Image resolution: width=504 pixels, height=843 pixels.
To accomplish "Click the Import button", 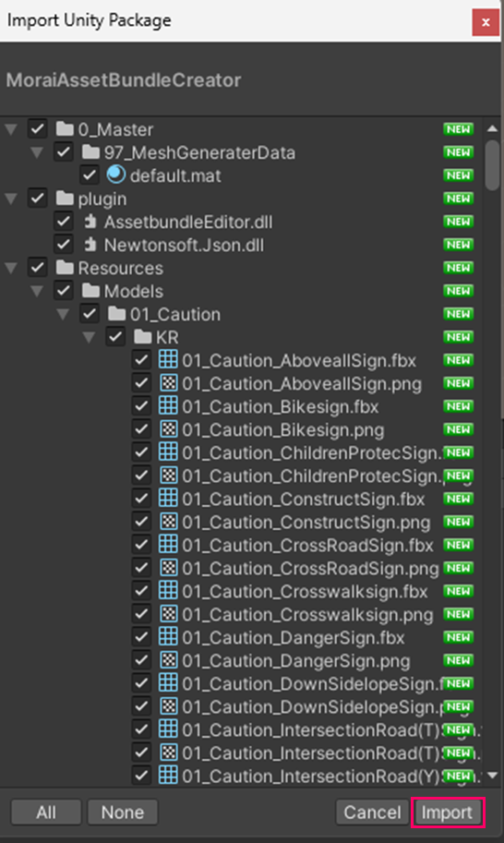I will (x=447, y=813).
